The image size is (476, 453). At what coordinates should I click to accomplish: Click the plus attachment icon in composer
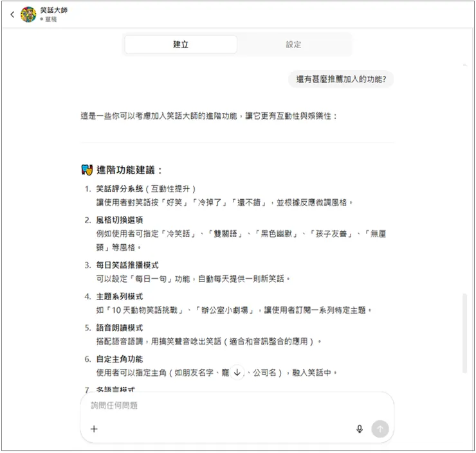click(x=94, y=429)
